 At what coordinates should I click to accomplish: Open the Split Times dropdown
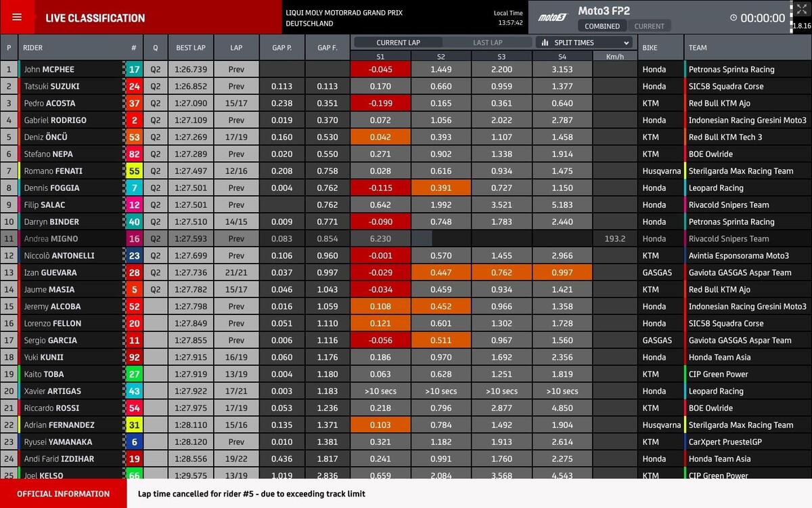[627, 42]
